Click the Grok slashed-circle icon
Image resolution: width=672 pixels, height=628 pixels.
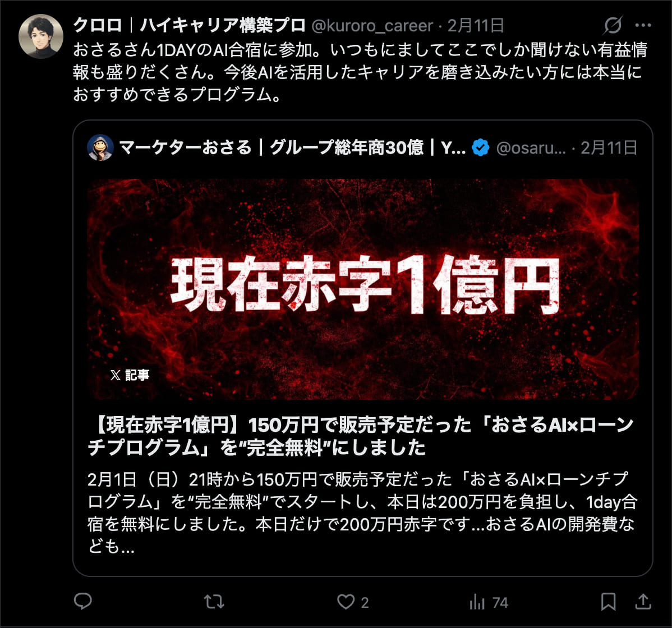pyautogui.click(x=613, y=25)
